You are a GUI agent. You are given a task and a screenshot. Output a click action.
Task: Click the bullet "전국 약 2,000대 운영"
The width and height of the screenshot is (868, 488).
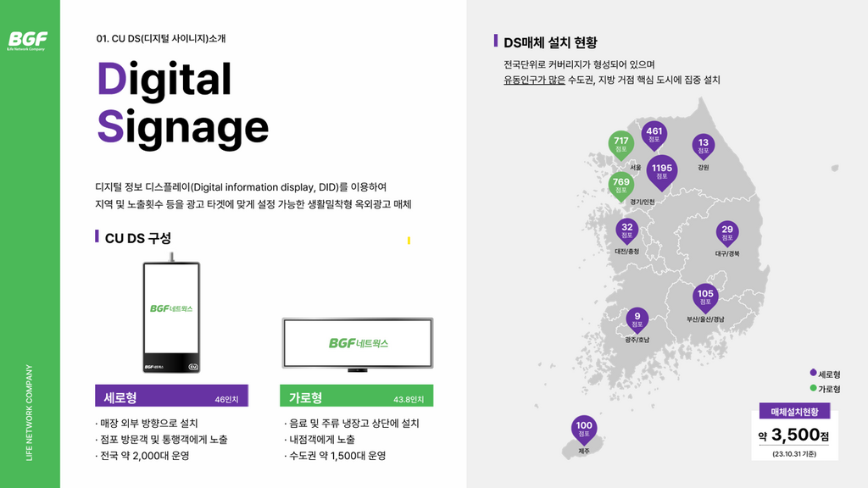point(142,456)
